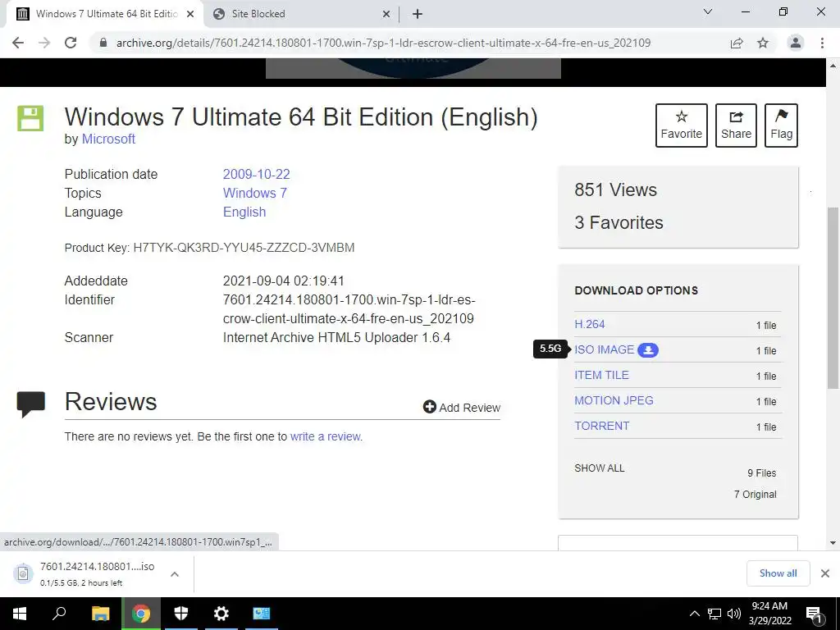Image resolution: width=840 pixels, height=630 pixels.
Task: Download the MOTION JPEG file
Action: pyautogui.click(x=614, y=400)
